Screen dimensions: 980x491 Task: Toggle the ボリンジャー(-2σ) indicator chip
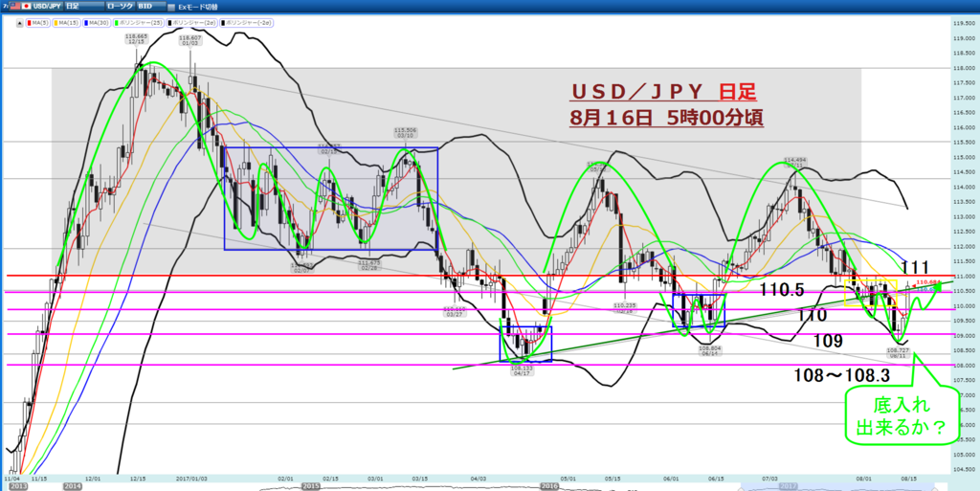coord(247,23)
